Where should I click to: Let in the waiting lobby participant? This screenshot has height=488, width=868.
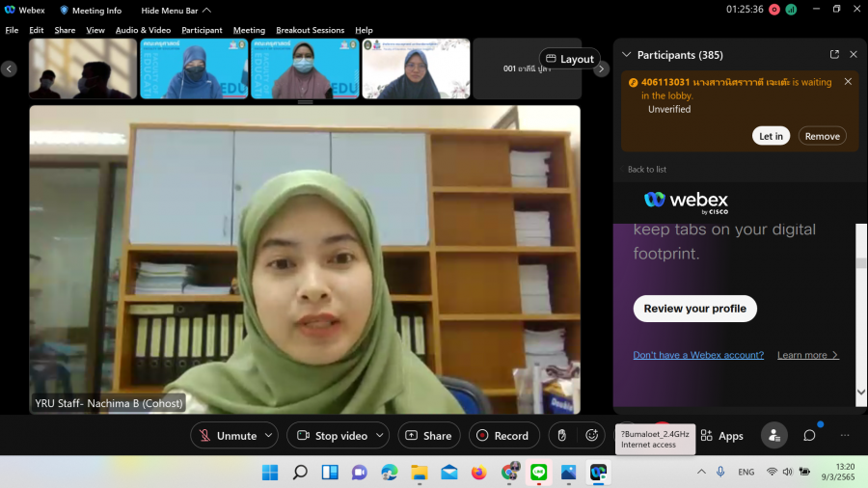click(771, 136)
